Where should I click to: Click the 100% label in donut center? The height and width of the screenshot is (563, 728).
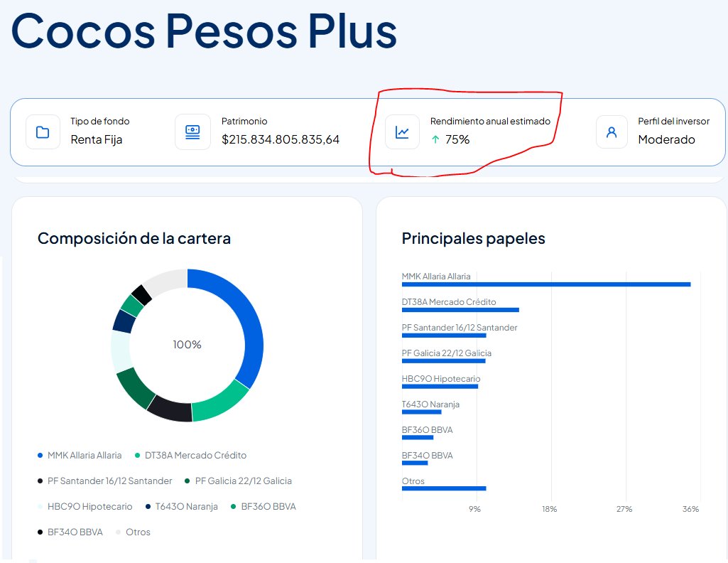tap(187, 345)
